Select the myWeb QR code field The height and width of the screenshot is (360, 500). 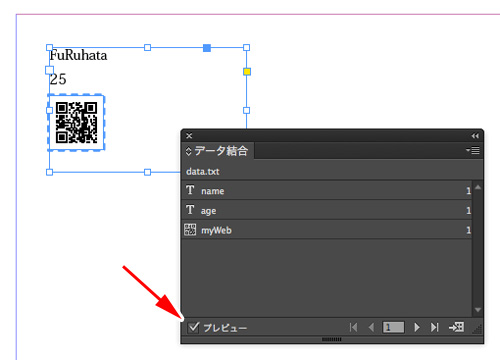click(327, 230)
